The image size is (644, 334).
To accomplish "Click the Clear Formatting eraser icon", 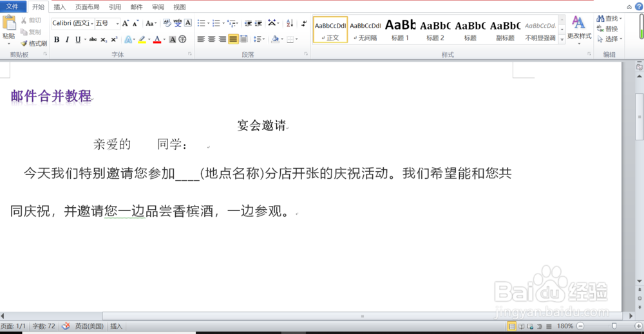I will tap(166, 23).
